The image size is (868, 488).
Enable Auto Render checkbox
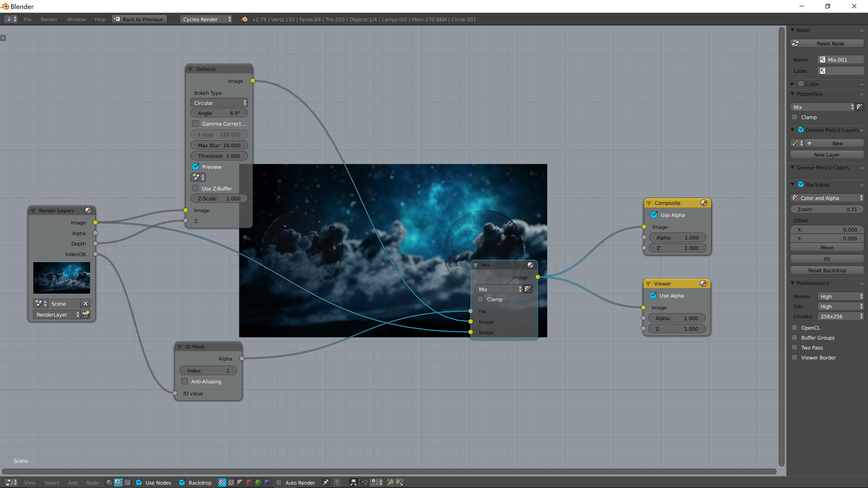(x=279, y=482)
